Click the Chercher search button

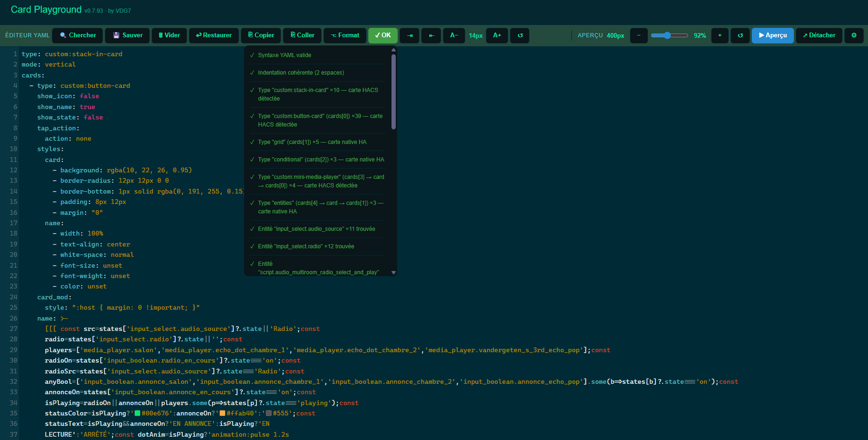78,35
